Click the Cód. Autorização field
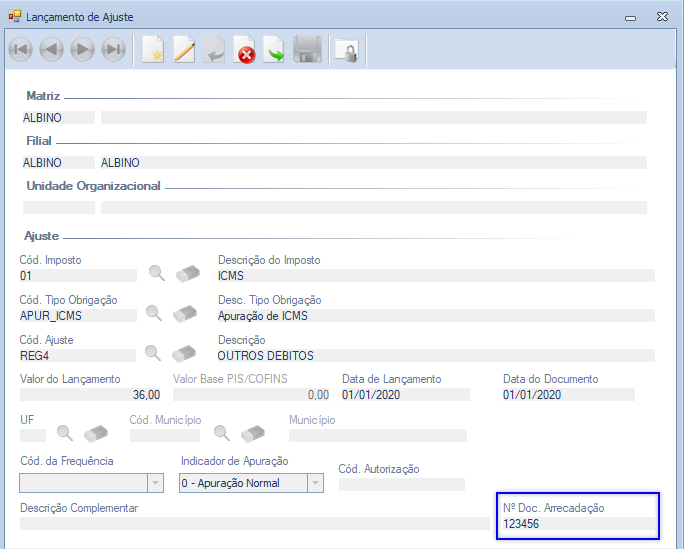This screenshot has height=549, width=684. tap(402, 484)
